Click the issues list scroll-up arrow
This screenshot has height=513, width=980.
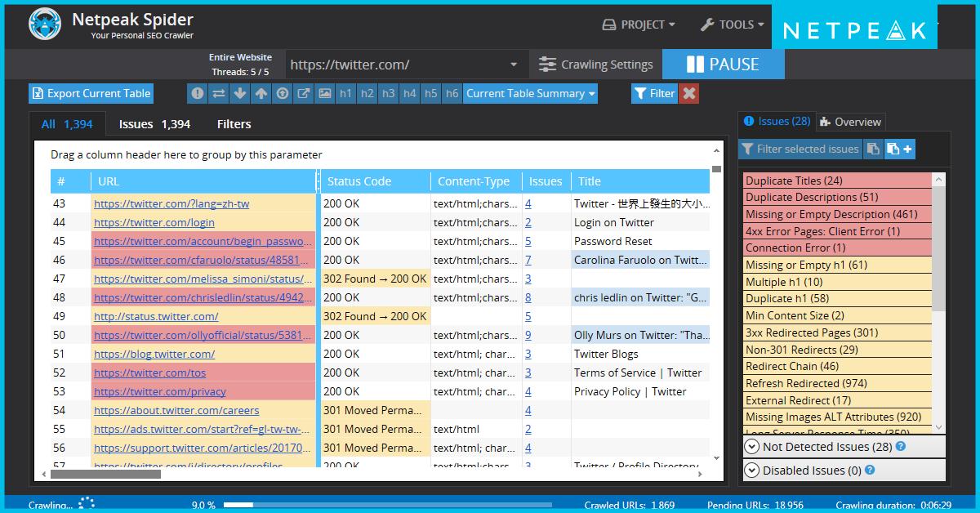[x=938, y=179]
